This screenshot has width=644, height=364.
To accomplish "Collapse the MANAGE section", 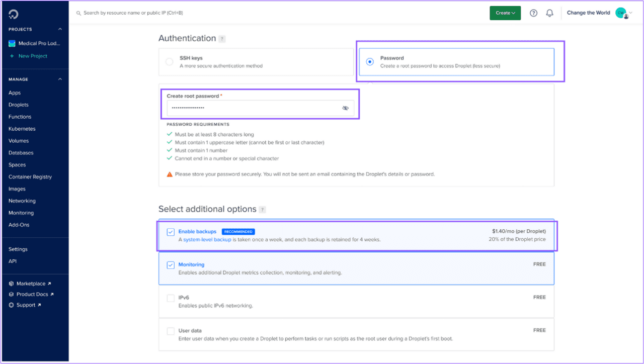I will (59, 79).
